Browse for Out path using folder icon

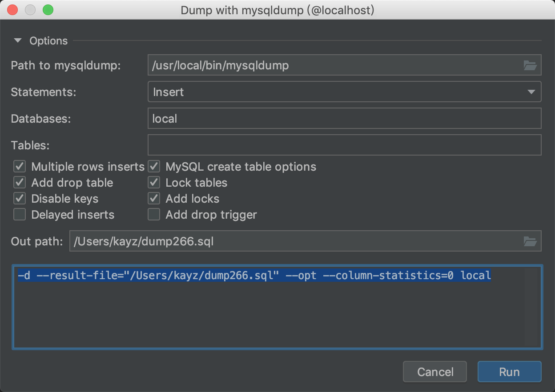click(530, 241)
